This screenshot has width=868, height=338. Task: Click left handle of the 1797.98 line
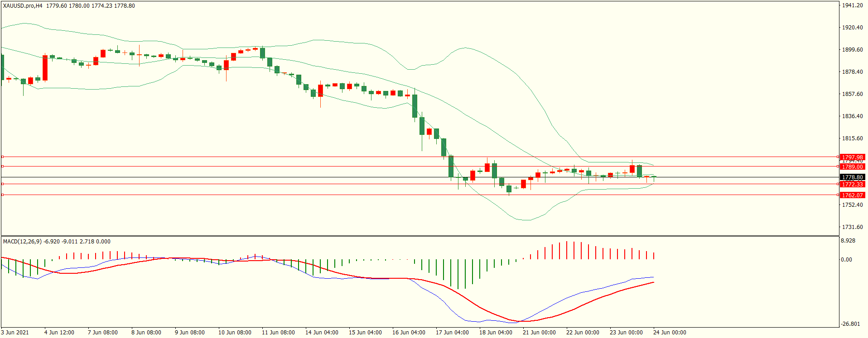click(x=2, y=157)
